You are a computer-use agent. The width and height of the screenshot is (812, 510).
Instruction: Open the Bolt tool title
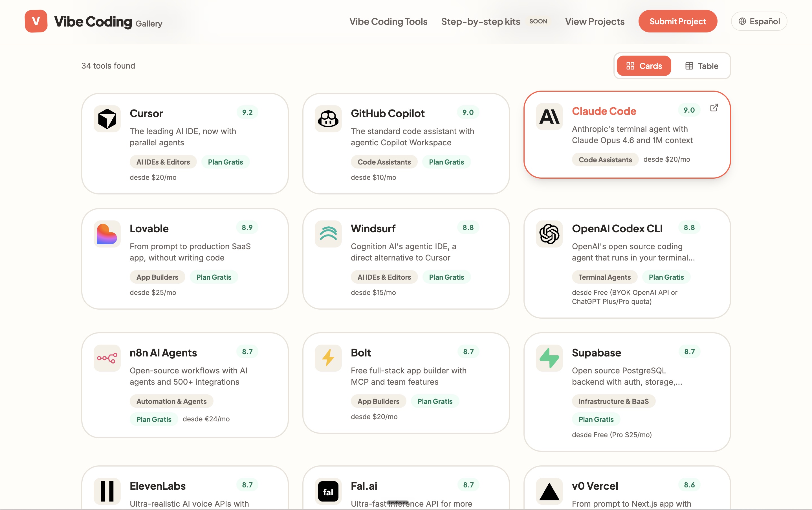pos(361,353)
